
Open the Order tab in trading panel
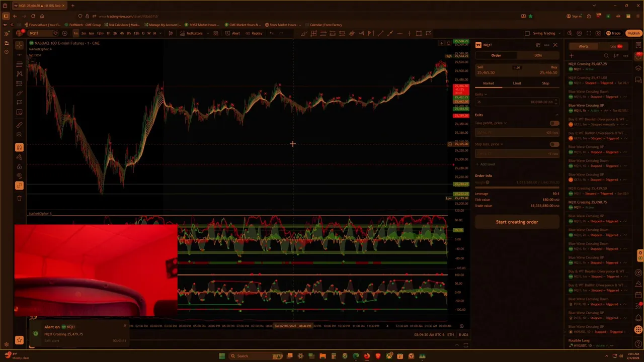pyautogui.click(x=496, y=55)
